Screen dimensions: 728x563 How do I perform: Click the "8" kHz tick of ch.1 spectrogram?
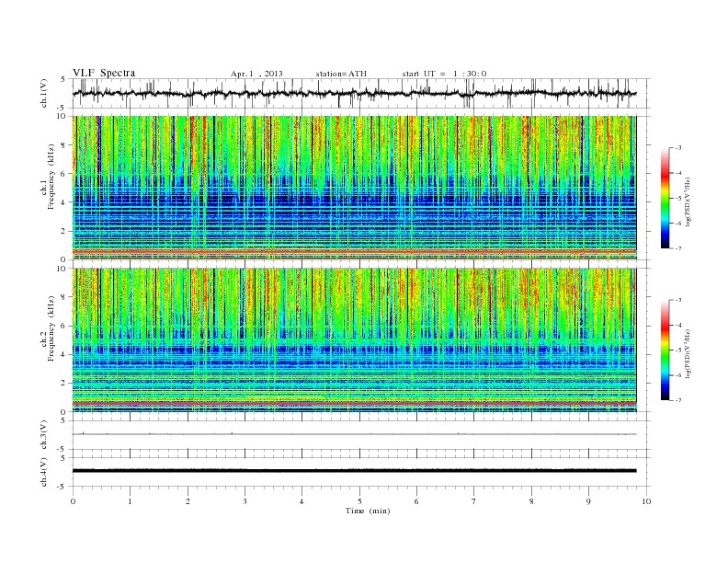pyautogui.click(x=64, y=145)
